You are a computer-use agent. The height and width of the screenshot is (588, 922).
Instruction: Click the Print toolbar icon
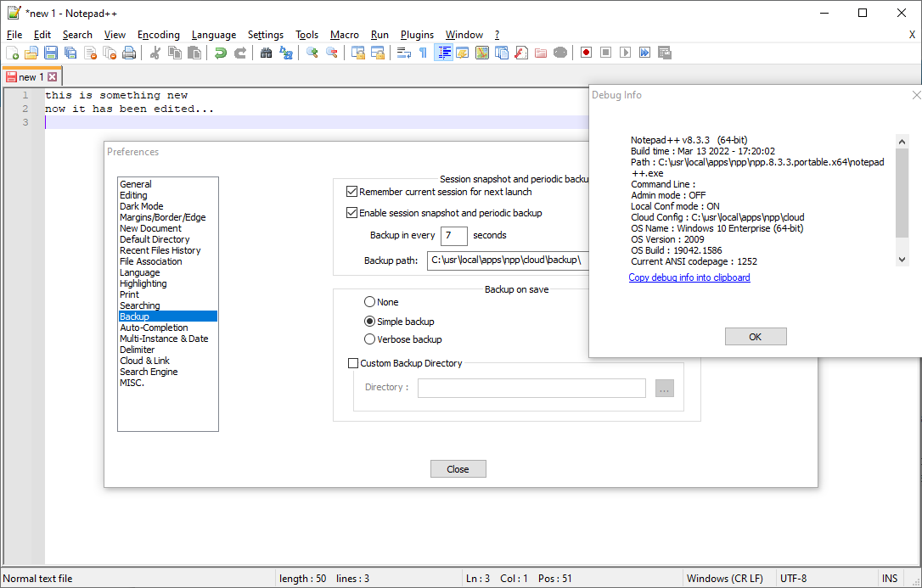tap(129, 53)
